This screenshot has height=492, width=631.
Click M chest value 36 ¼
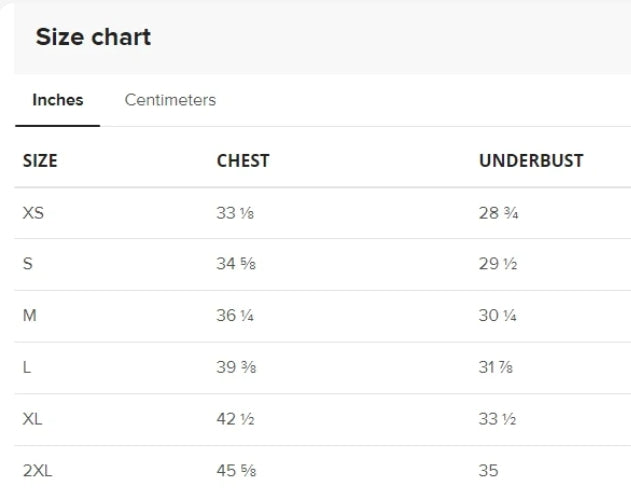(235, 315)
